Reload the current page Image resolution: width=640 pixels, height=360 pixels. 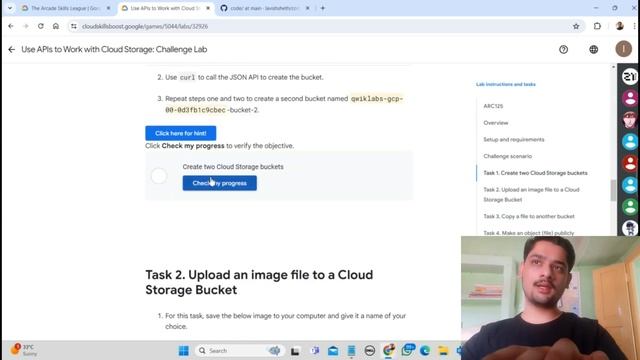point(40,26)
